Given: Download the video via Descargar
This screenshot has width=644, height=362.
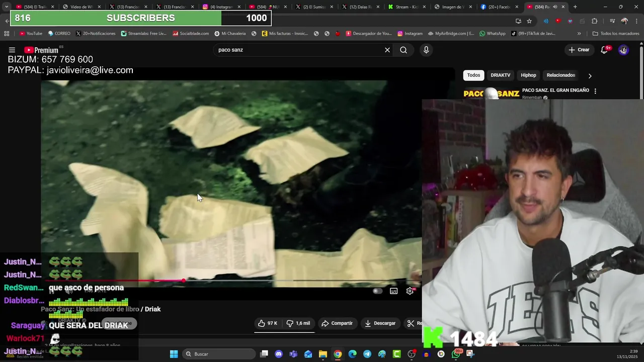Looking at the screenshot, I should tap(380, 323).
